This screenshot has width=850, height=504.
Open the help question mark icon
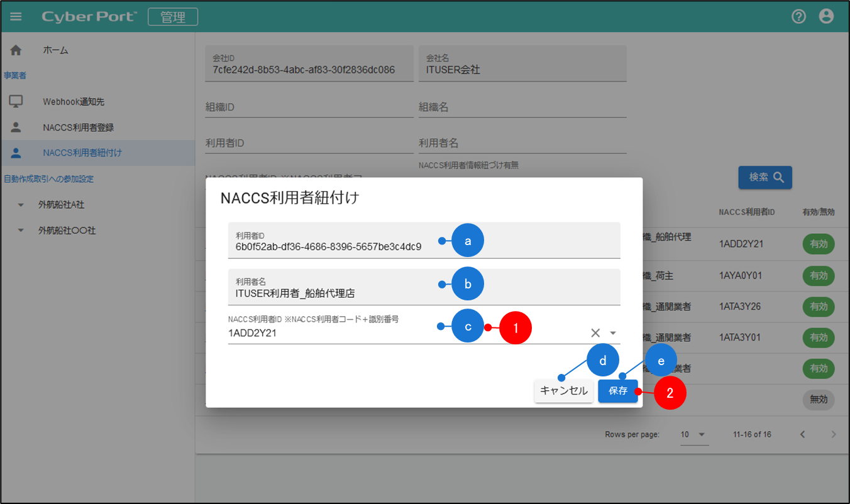coord(798,17)
